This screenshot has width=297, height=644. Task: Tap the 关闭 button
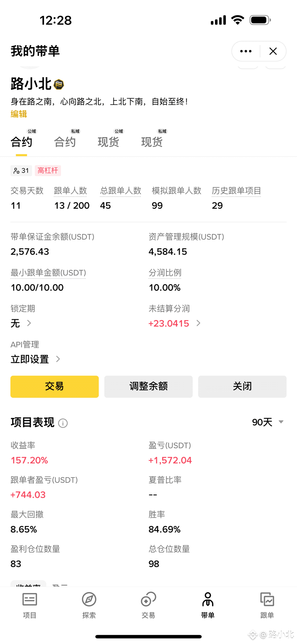[242, 386]
